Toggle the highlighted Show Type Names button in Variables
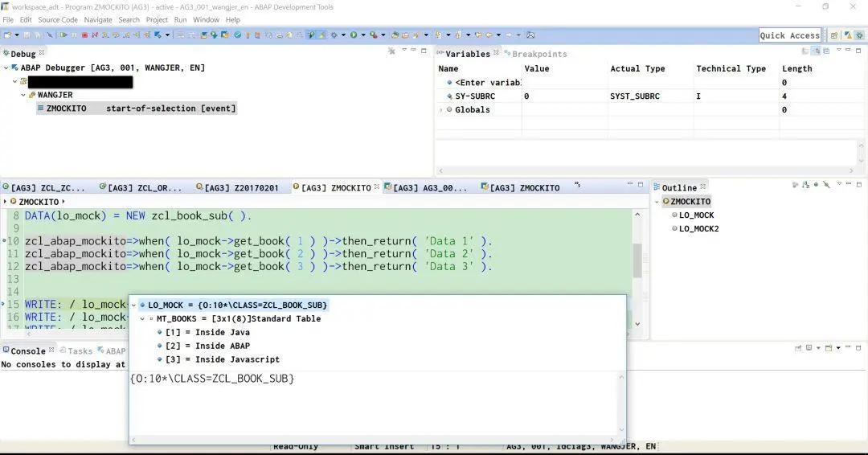The height and width of the screenshot is (455, 868). 816,51
